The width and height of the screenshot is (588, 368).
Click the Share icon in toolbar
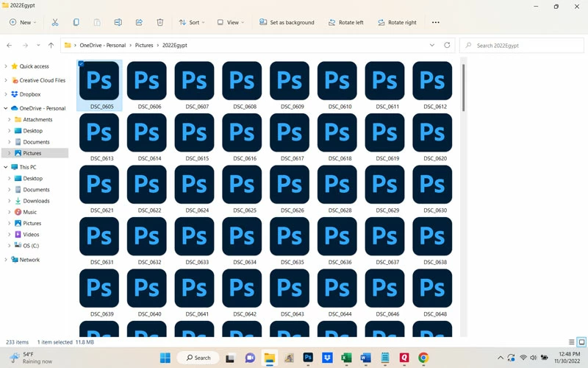[139, 23]
